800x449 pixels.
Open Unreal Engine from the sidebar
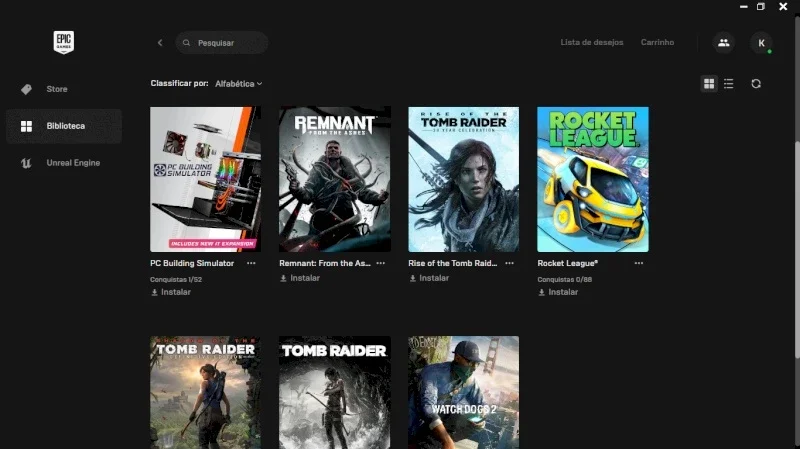point(64,163)
